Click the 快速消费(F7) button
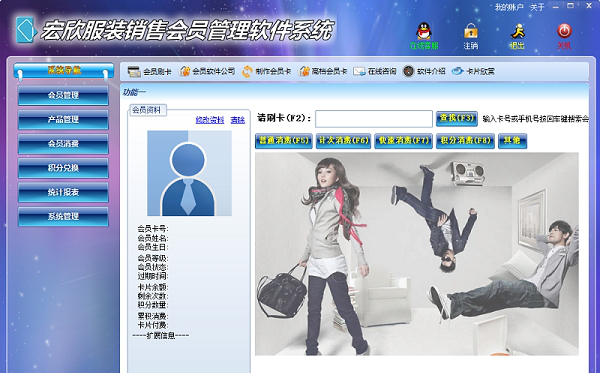Screen dimensions: 600x387 point(403,141)
